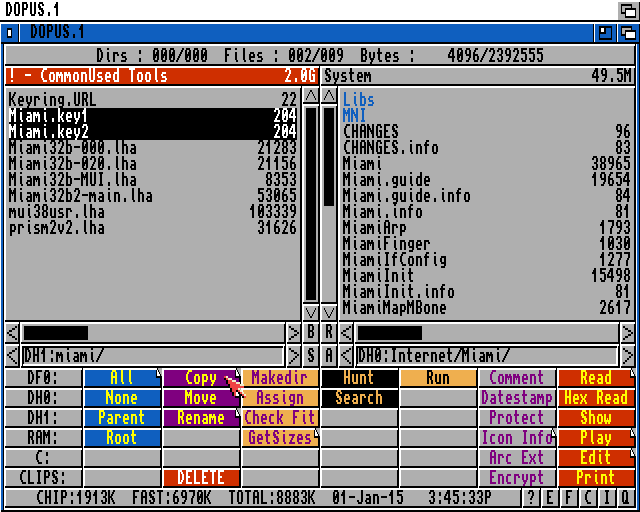This screenshot has height=512, width=640.
Task: Click the R reselect button
Action: click(329, 333)
